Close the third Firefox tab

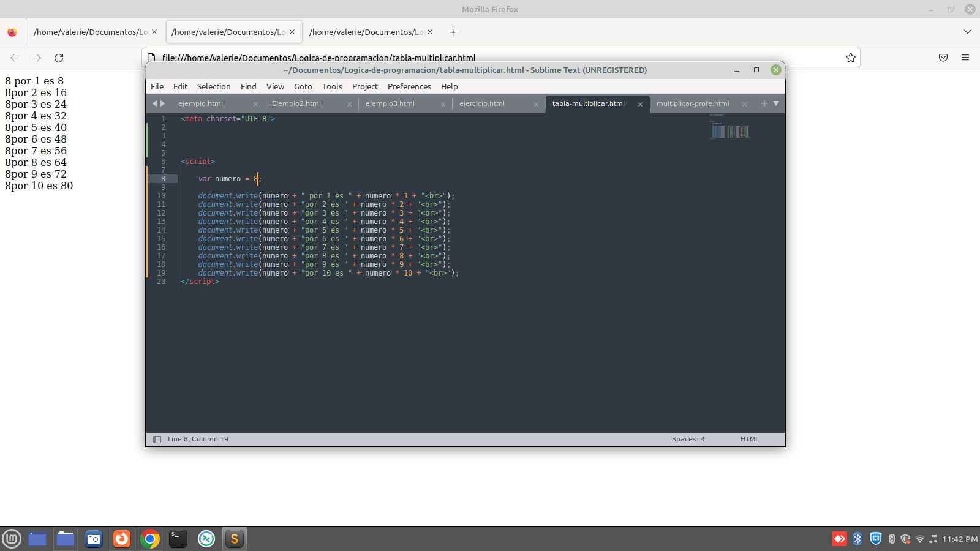click(430, 32)
